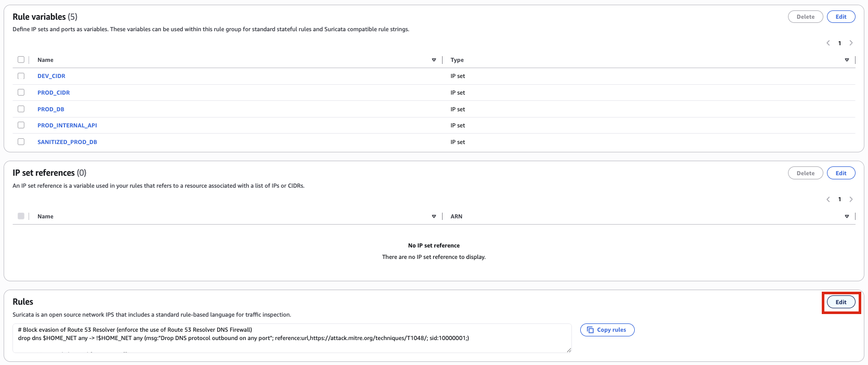This screenshot has height=365, width=868.
Task: Open the PROD_INTERNAL_API variable link
Action: click(x=67, y=125)
